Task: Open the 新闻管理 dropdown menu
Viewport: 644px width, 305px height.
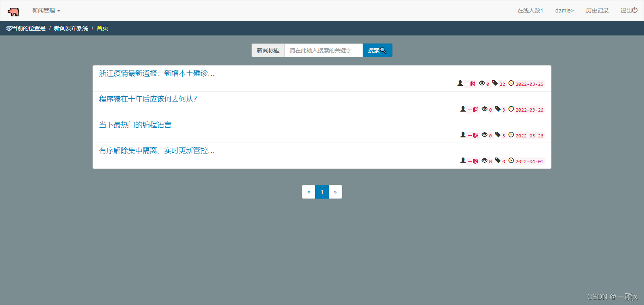Action: point(46,10)
